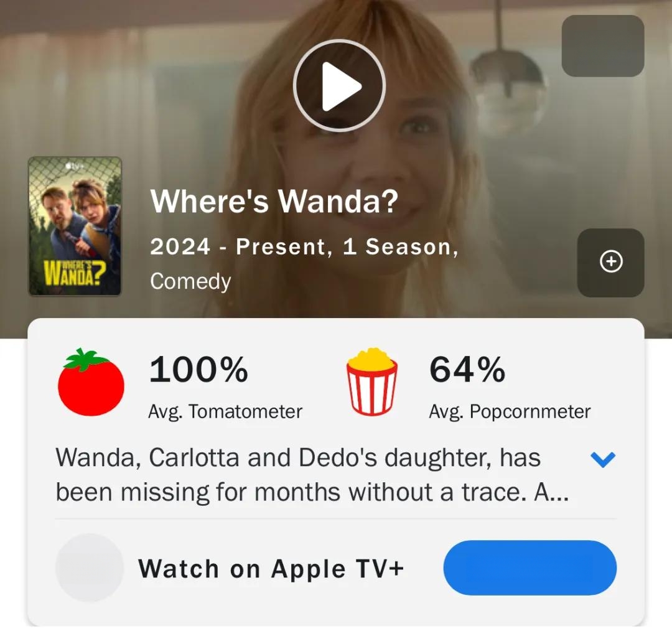Click the gray rounded box above the plus button
This screenshot has height=631, width=672.
point(603,46)
